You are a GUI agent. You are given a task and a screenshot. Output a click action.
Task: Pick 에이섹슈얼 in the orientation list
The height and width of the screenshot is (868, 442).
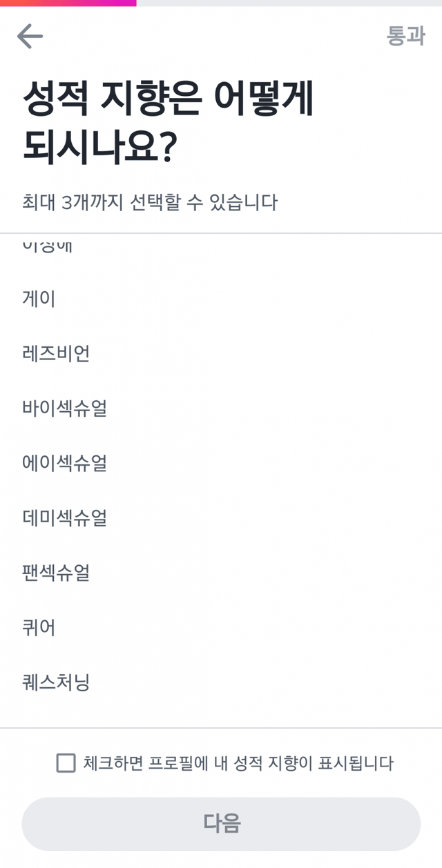64,463
